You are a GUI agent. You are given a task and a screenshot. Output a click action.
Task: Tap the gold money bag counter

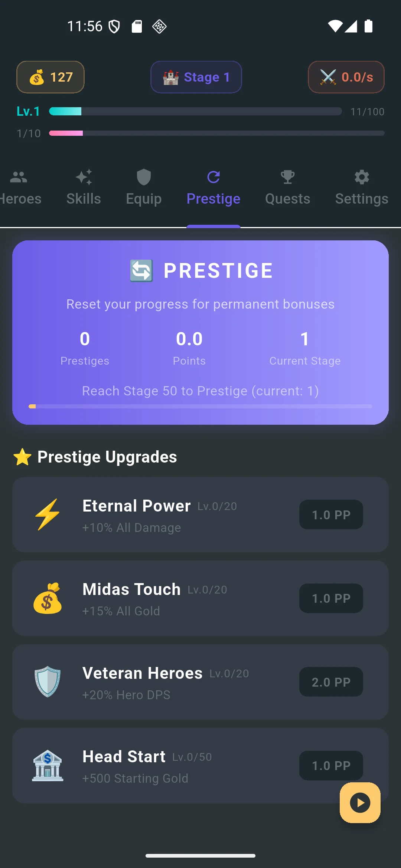coord(50,77)
